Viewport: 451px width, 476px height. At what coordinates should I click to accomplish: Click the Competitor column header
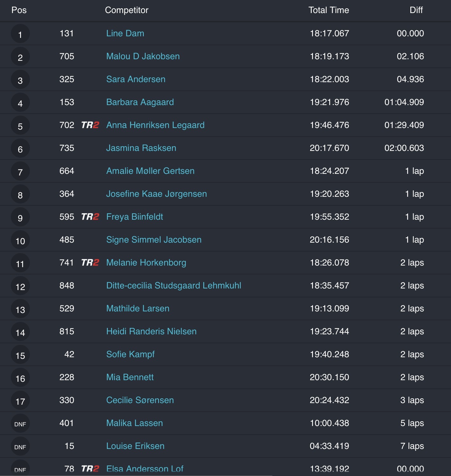tap(127, 10)
